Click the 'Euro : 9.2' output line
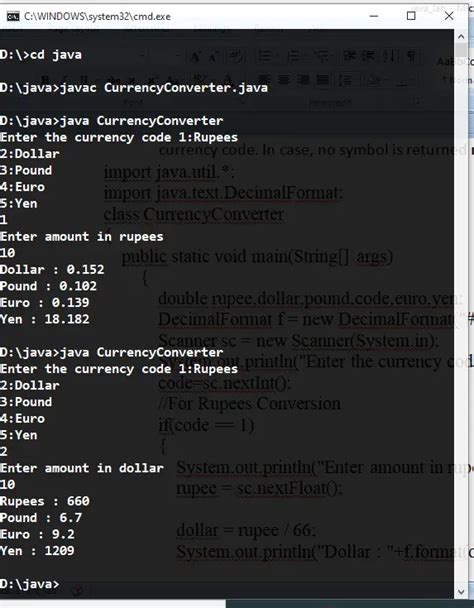 37,534
